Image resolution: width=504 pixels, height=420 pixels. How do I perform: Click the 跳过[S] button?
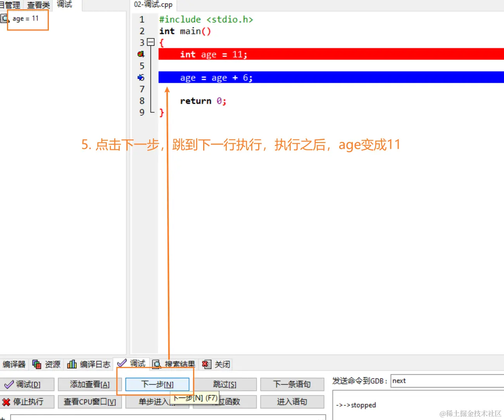[x=225, y=384]
